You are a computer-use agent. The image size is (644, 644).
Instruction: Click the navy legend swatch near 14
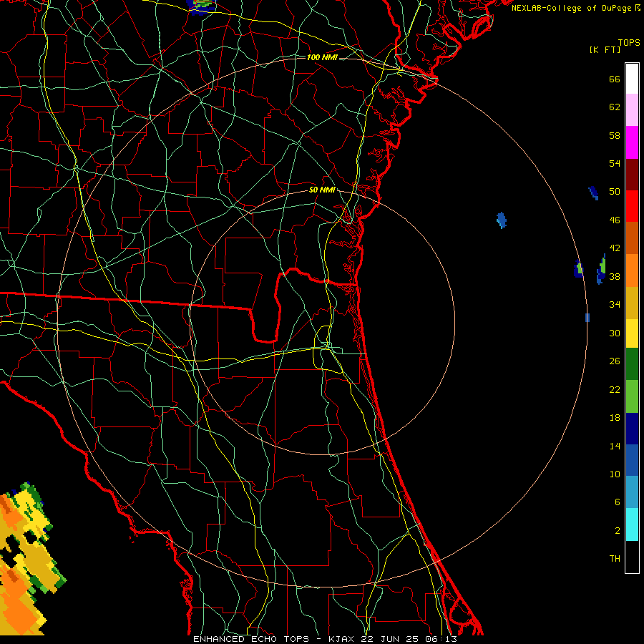tap(632, 429)
